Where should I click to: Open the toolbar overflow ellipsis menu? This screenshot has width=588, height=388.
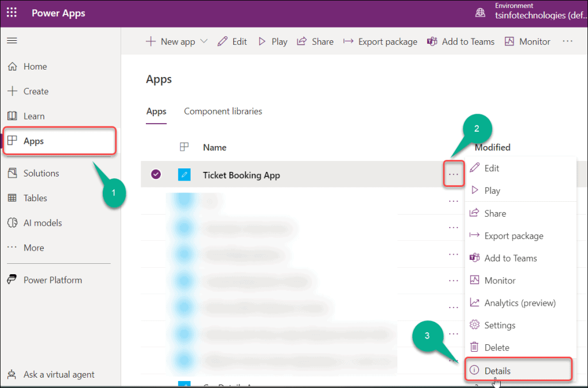click(x=567, y=41)
